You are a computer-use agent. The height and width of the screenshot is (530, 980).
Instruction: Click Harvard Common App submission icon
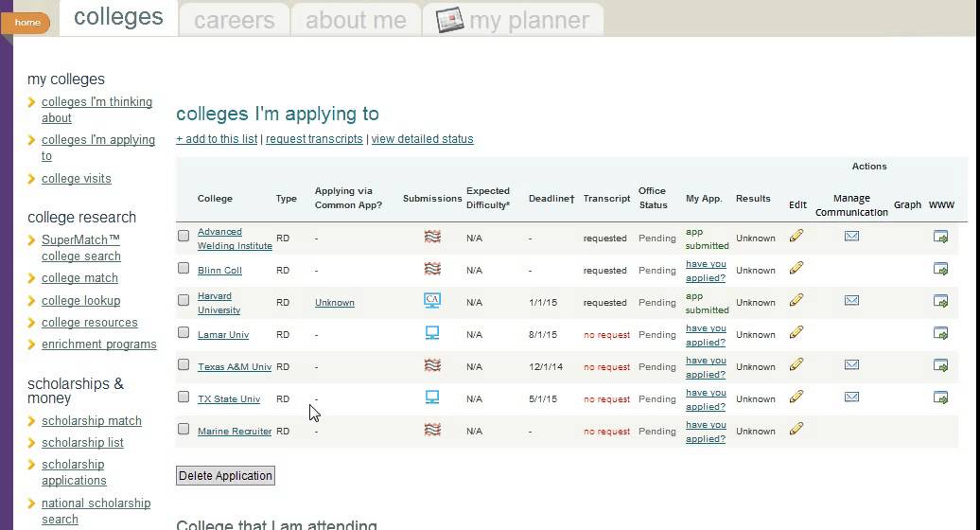[x=432, y=301]
